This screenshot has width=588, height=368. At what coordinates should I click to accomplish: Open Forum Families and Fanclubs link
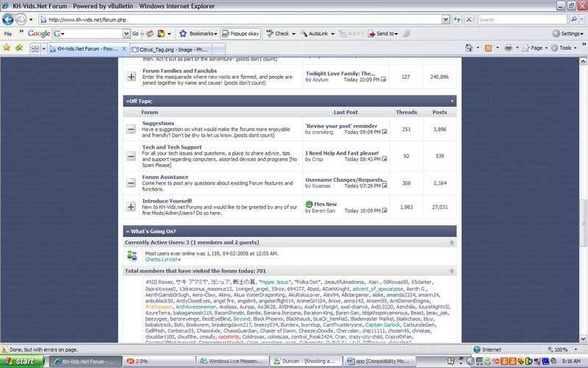[x=179, y=71]
